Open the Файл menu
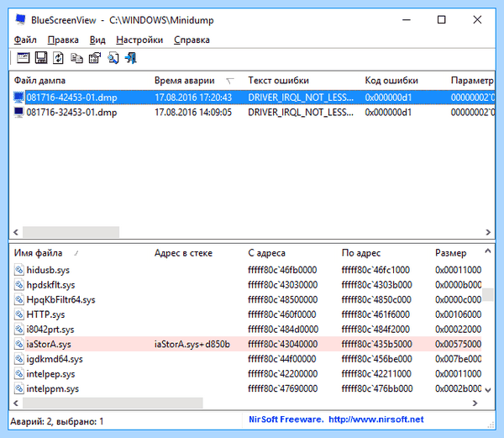 (x=25, y=40)
